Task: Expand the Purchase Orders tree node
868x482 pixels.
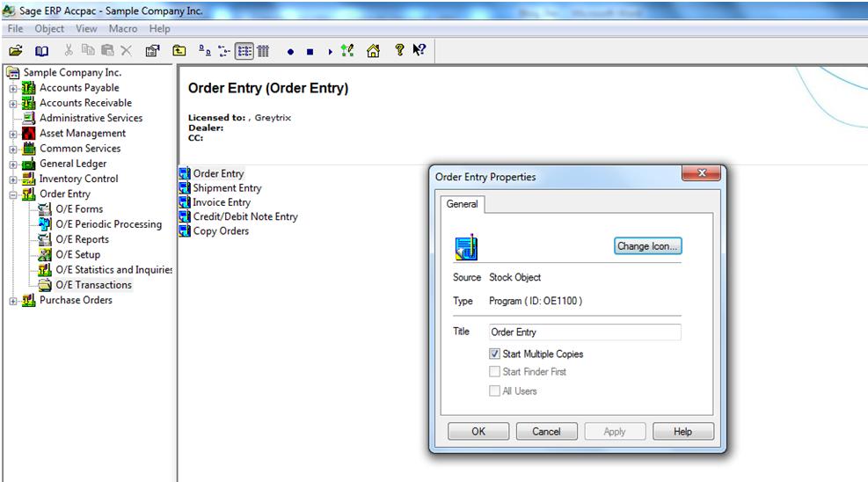Action: [x=12, y=301]
